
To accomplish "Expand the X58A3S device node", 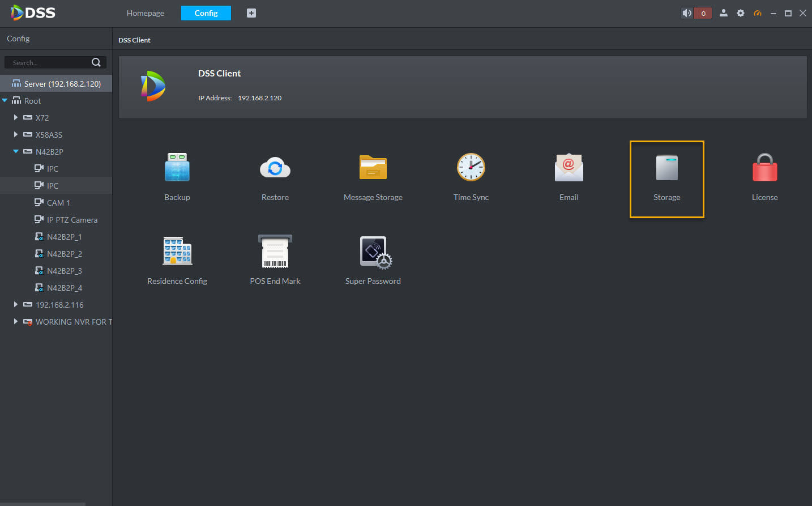I will point(16,135).
